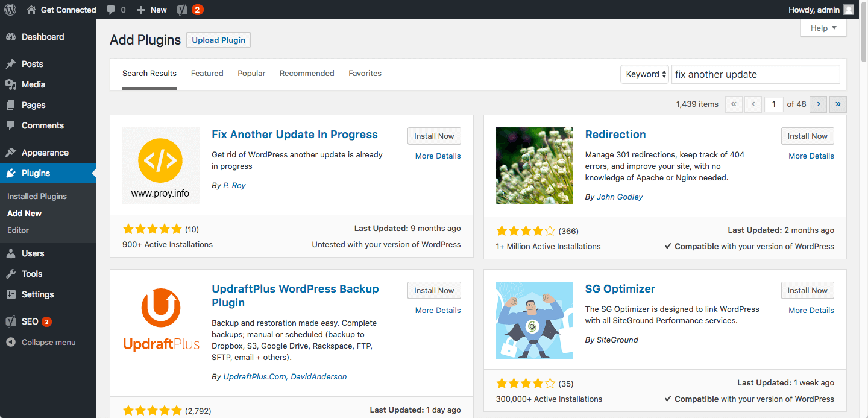868x418 pixels.
Task: Open the Redirection plugin title link
Action: tap(615, 135)
